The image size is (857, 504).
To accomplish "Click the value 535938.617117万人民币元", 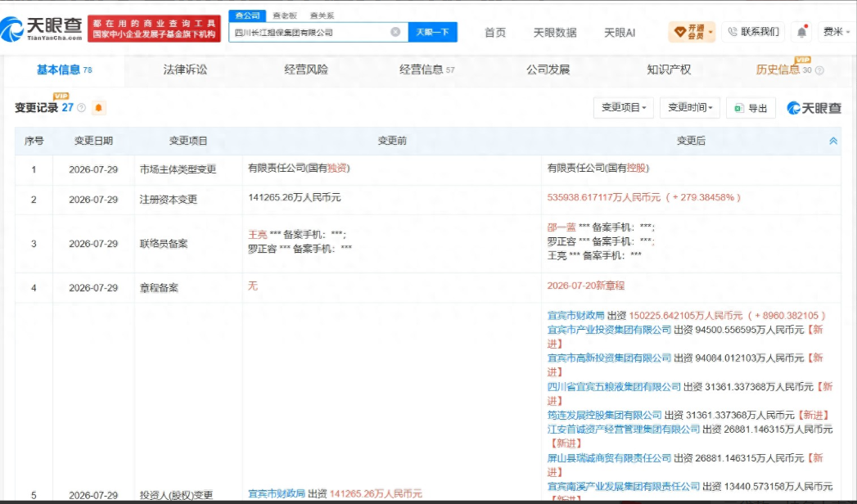I will 604,198.
